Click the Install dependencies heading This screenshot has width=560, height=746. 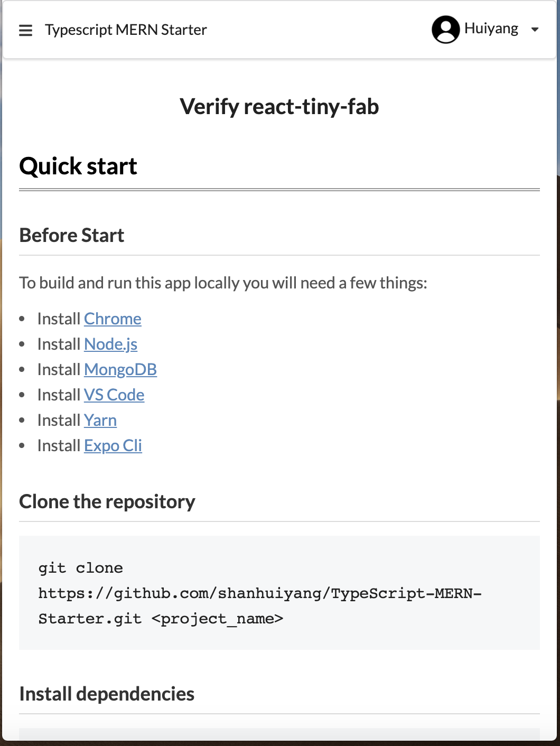point(107,694)
